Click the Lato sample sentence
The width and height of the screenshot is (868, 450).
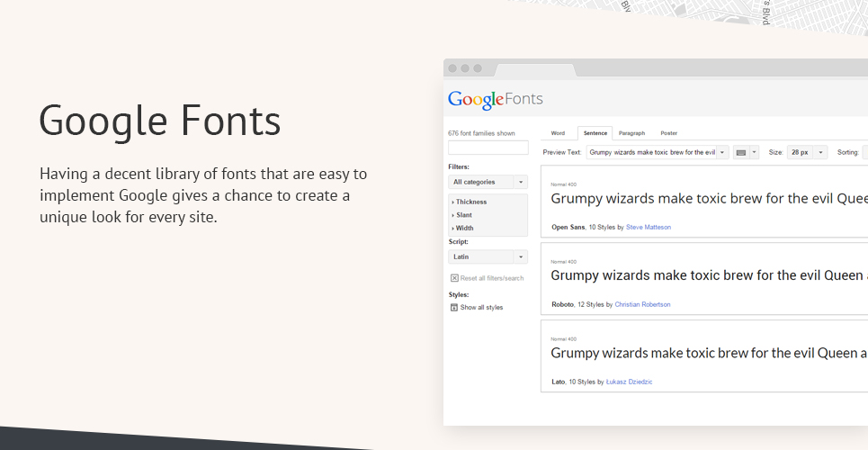point(709,353)
